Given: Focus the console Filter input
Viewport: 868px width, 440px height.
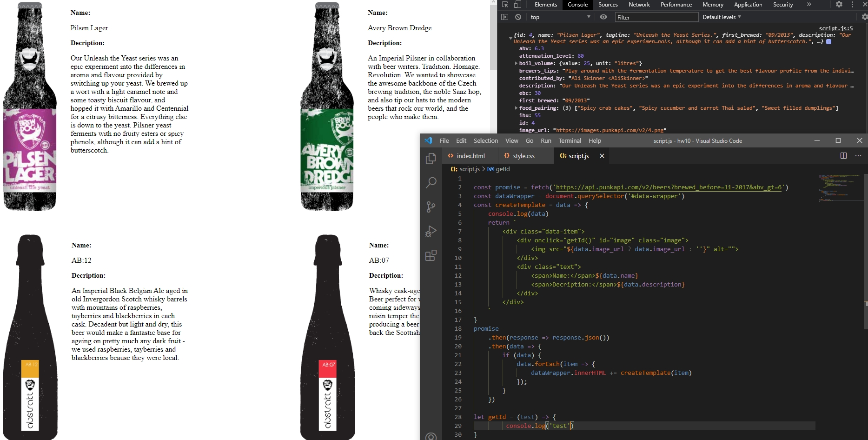Looking at the screenshot, I should tap(656, 17).
